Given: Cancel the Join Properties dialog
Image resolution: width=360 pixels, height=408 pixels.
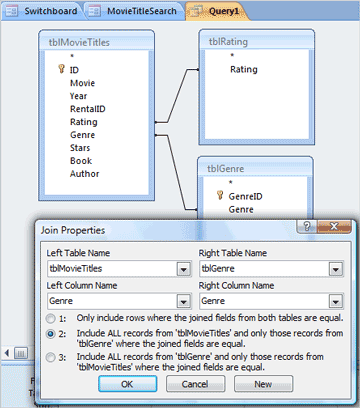Looking at the screenshot, I should click(x=195, y=384).
